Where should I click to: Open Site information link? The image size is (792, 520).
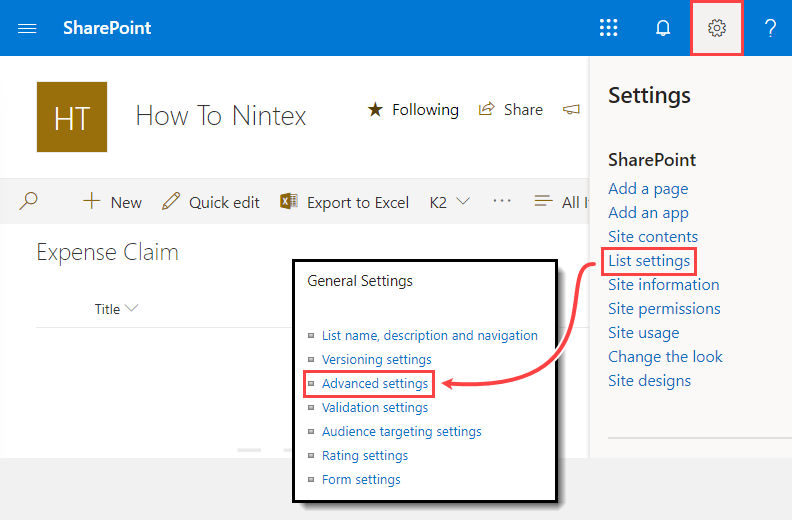(x=663, y=285)
